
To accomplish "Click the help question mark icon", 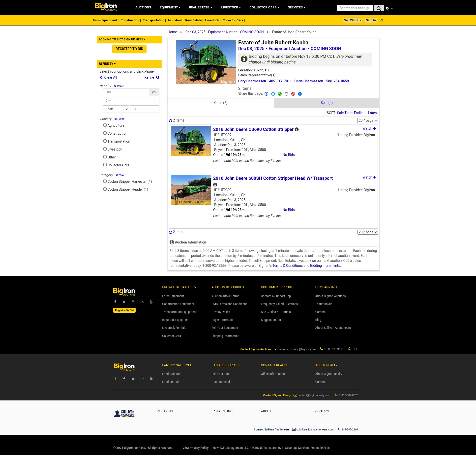I will pos(382,21).
